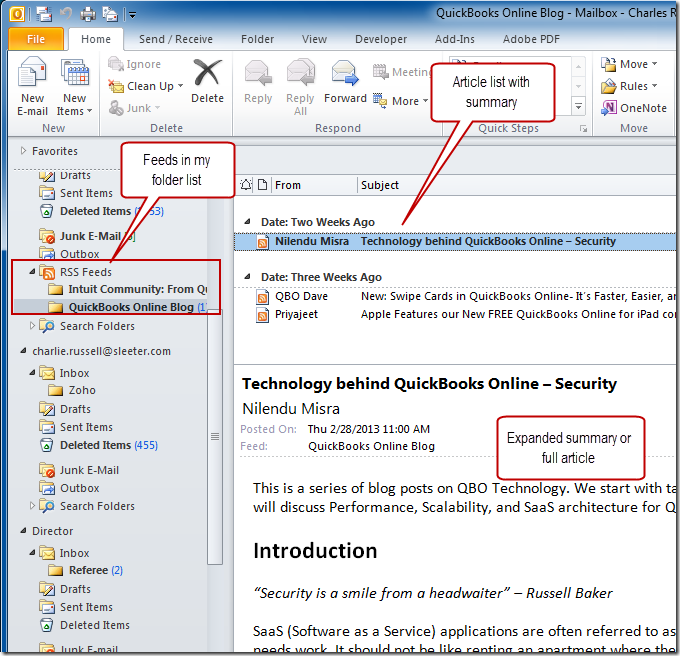680x656 pixels.
Task: Open Quick Steps dialog launcher
Action: click(x=584, y=129)
